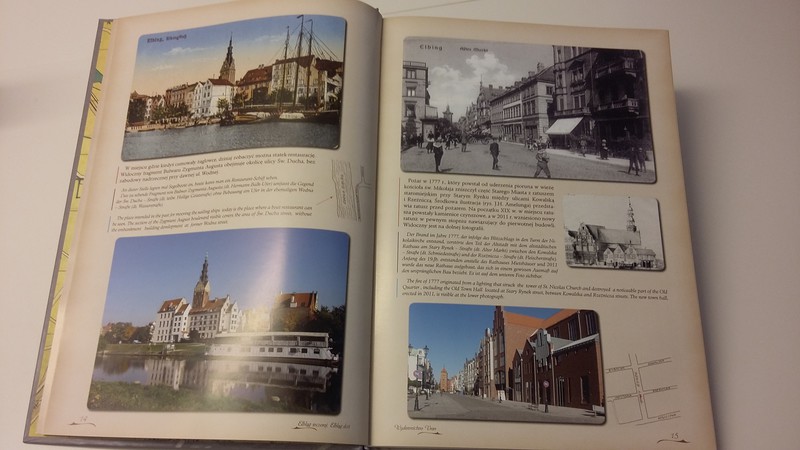Click the striped awning in the old street photo
Image resolution: width=800 pixels, height=450 pixels.
point(565,125)
